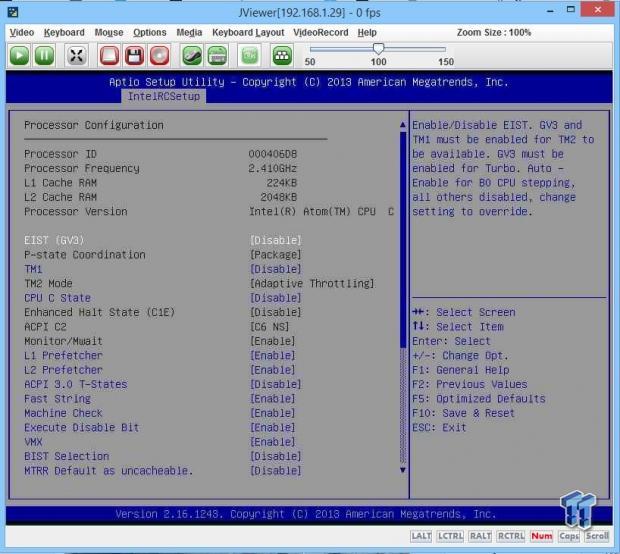Click the light green icon left of hotkeys
The image size is (620, 554).
pos(250,55)
